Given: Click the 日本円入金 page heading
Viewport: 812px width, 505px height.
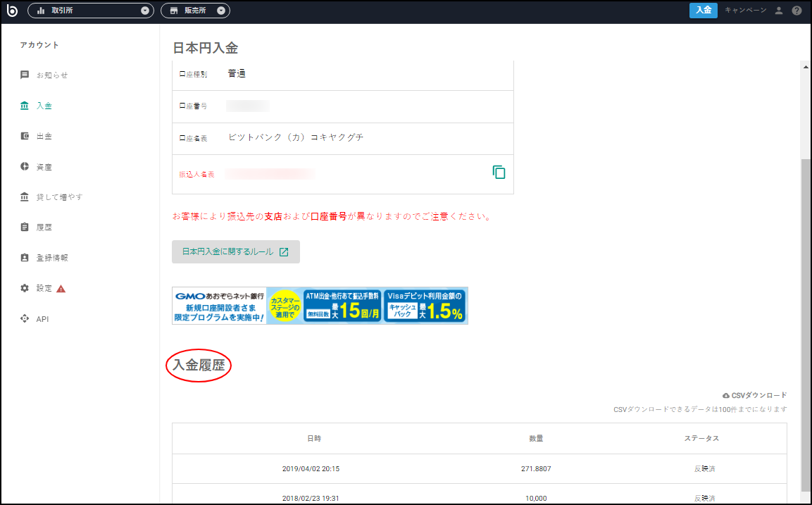Looking at the screenshot, I should (206, 48).
